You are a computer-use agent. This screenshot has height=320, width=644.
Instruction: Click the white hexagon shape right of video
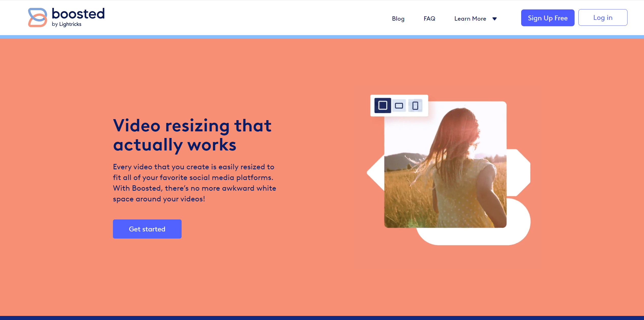pyautogui.click(x=519, y=173)
